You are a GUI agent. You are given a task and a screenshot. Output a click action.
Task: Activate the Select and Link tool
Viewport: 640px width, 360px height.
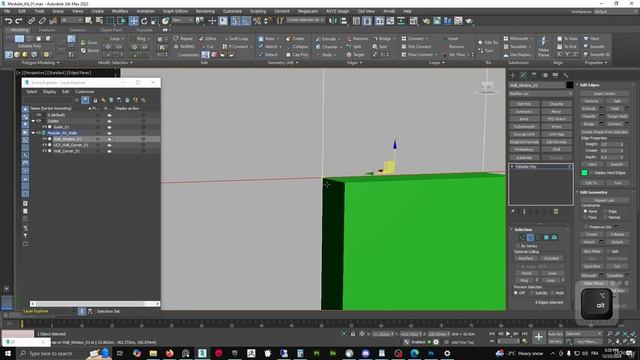click(x=31, y=21)
